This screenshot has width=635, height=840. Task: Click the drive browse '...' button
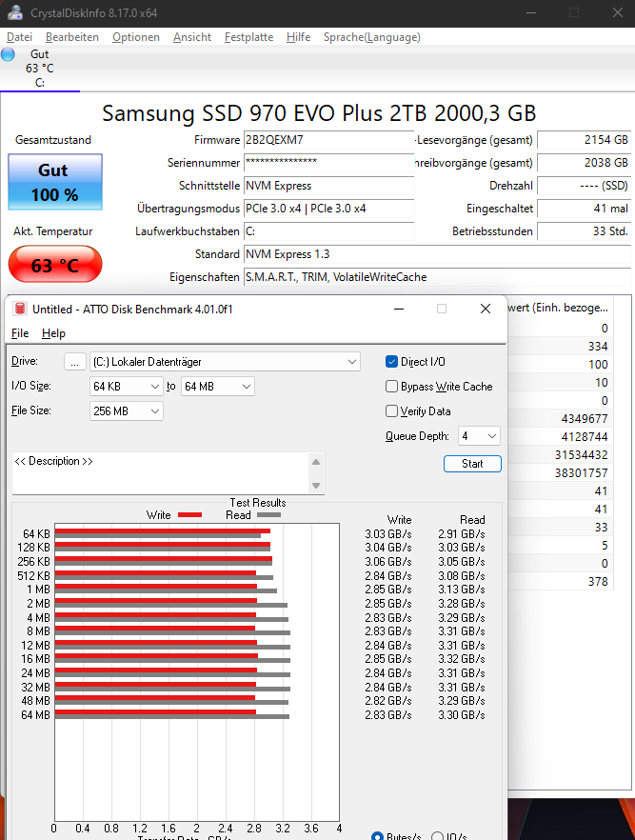(x=74, y=362)
